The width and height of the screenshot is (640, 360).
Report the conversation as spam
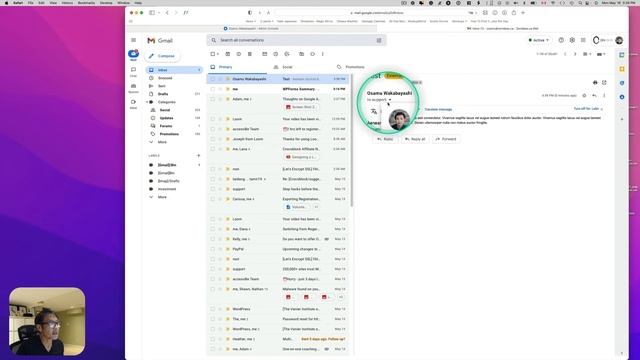[x=239, y=54]
